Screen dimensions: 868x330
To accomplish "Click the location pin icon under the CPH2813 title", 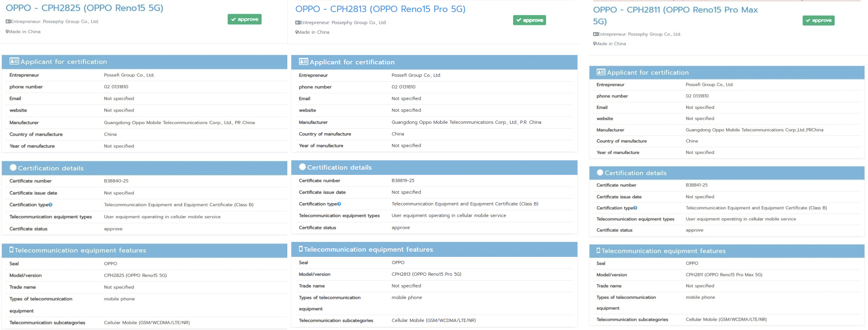I will (297, 32).
